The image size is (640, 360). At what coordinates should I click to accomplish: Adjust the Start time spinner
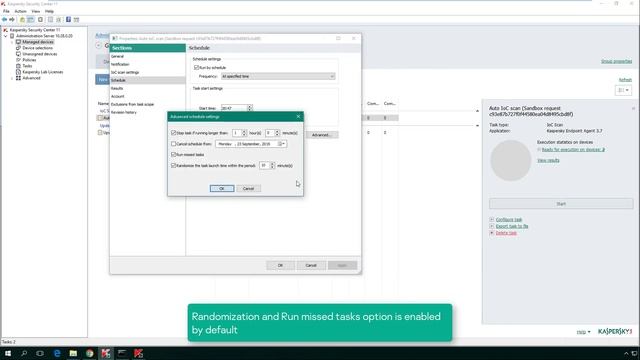(250, 108)
